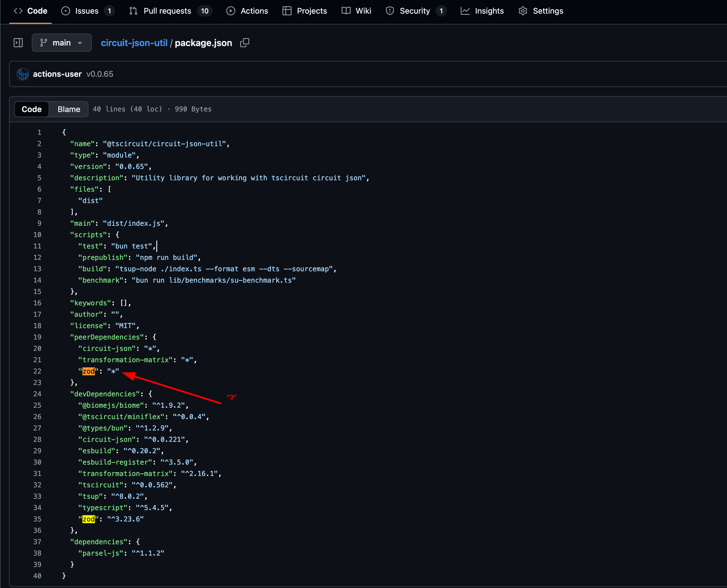Open circuit-json-util repository link
The width and height of the screenshot is (727, 588).
[x=134, y=43]
